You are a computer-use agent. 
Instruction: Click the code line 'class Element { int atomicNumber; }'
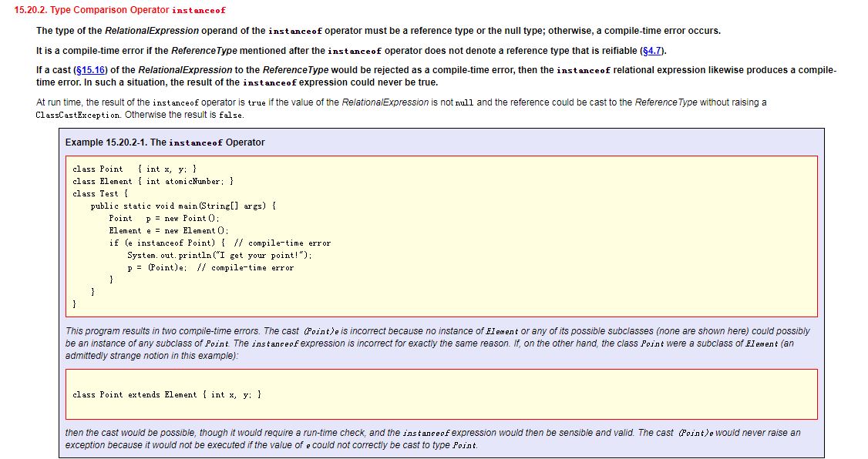[153, 182]
